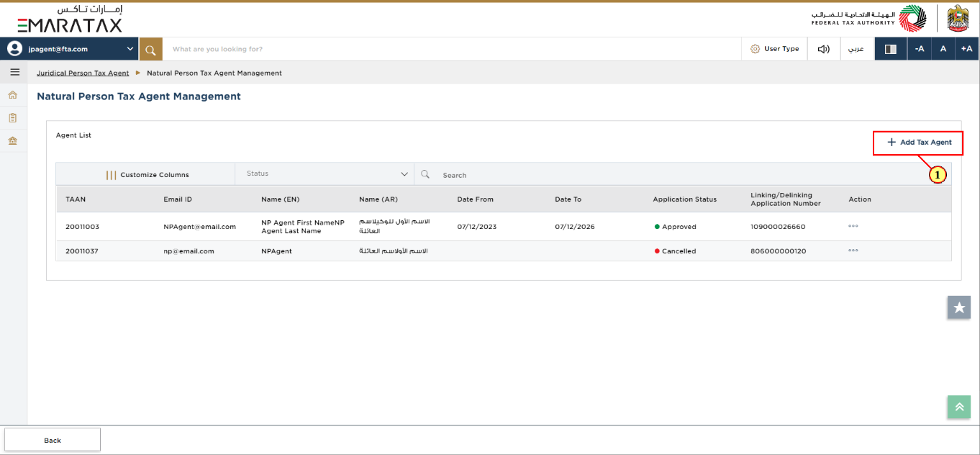Click Natural Person Tax Agent Management breadcrumb
The image size is (980, 455).
tap(214, 73)
